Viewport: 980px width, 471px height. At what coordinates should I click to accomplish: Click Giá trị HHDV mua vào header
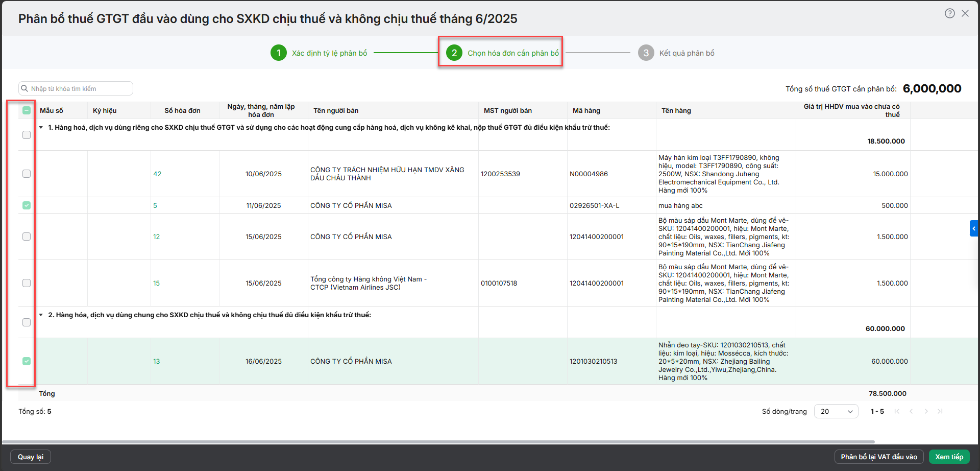click(852, 110)
